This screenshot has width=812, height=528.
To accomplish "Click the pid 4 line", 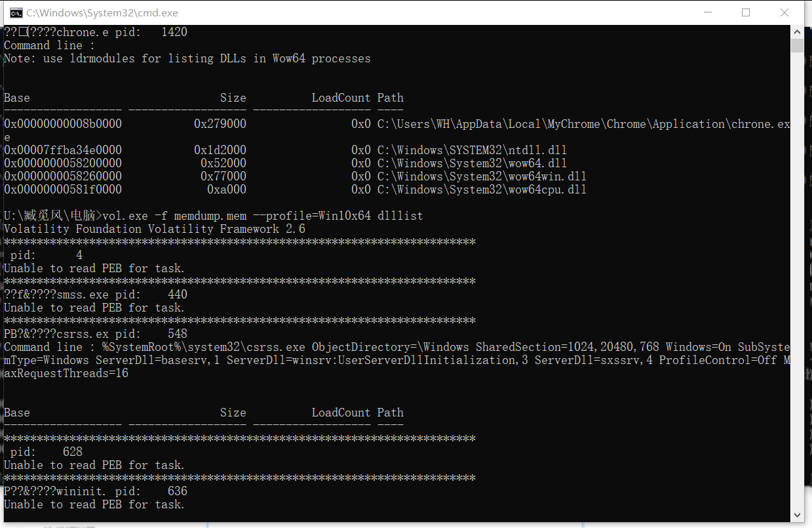I will tap(47, 255).
